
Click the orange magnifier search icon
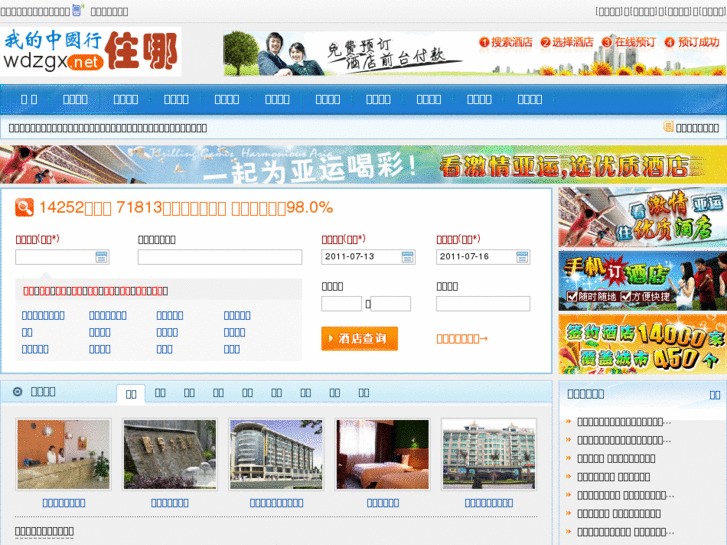point(24,207)
